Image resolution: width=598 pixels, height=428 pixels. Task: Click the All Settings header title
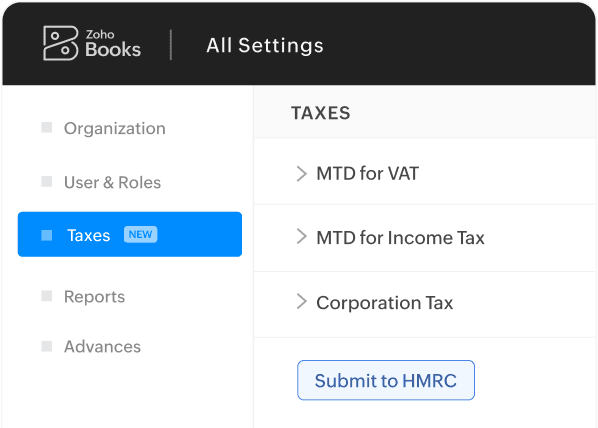pos(265,45)
